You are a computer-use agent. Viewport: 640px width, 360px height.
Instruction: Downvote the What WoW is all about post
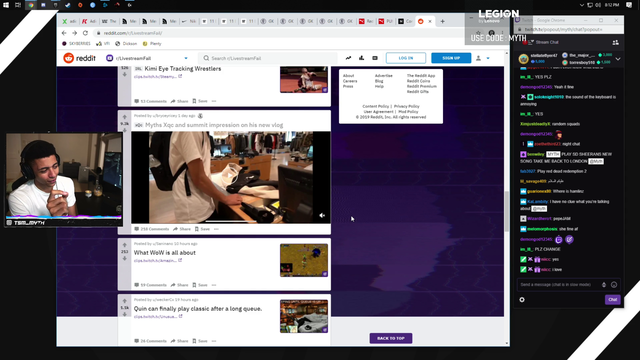click(124, 258)
